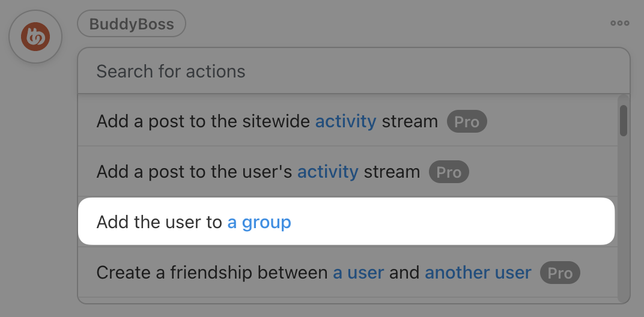
Task: Click Pro badge on user's activity action
Action: (449, 172)
